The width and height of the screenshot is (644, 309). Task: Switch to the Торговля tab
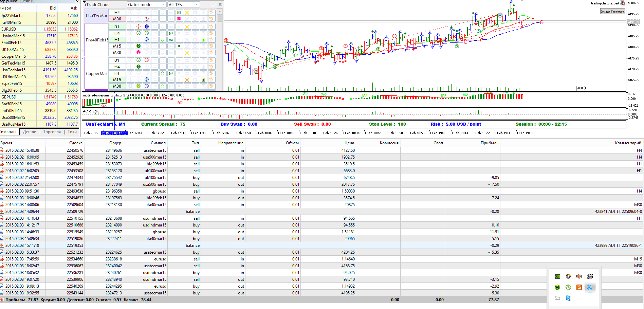(52, 132)
